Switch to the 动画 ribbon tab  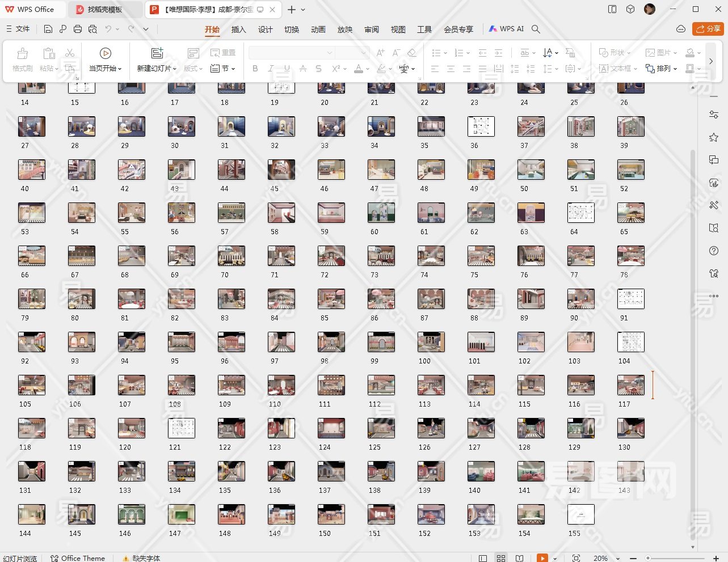(318, 29)
